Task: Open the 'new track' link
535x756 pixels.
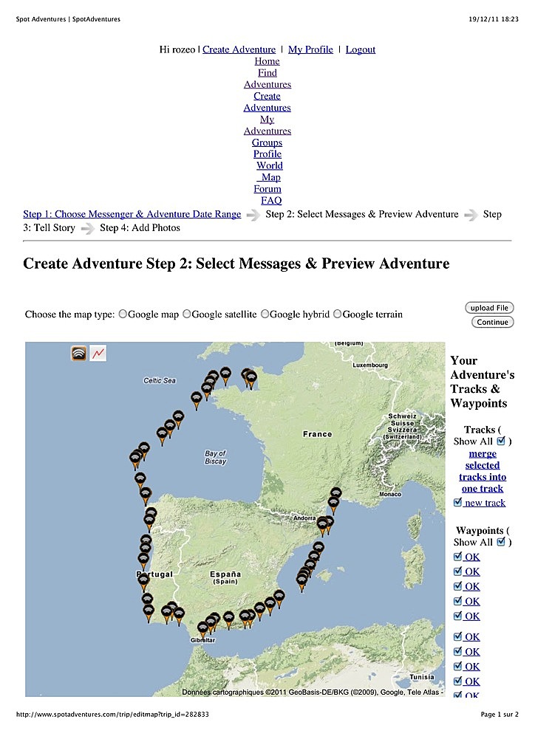Action: (x=485, y=502)
